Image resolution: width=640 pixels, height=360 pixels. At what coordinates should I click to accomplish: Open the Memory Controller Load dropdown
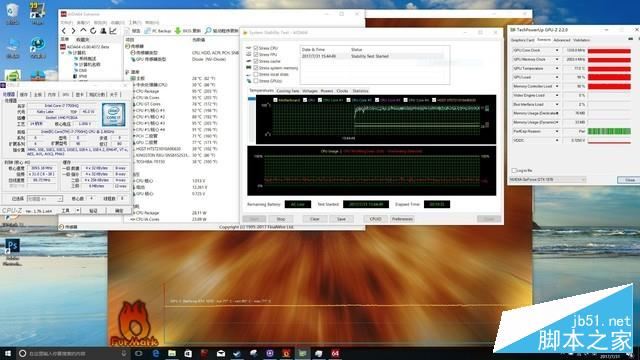point(557,86)
